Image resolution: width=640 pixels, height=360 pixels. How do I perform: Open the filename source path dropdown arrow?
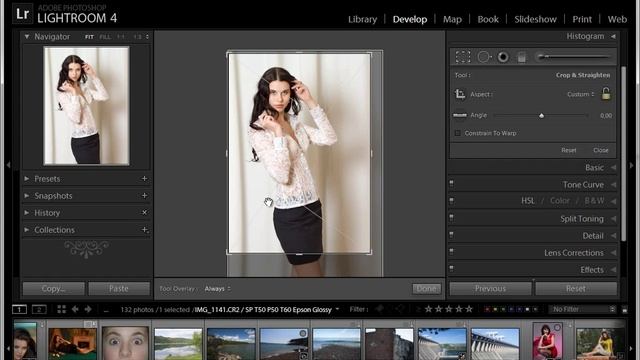click(x=337, y=309)
